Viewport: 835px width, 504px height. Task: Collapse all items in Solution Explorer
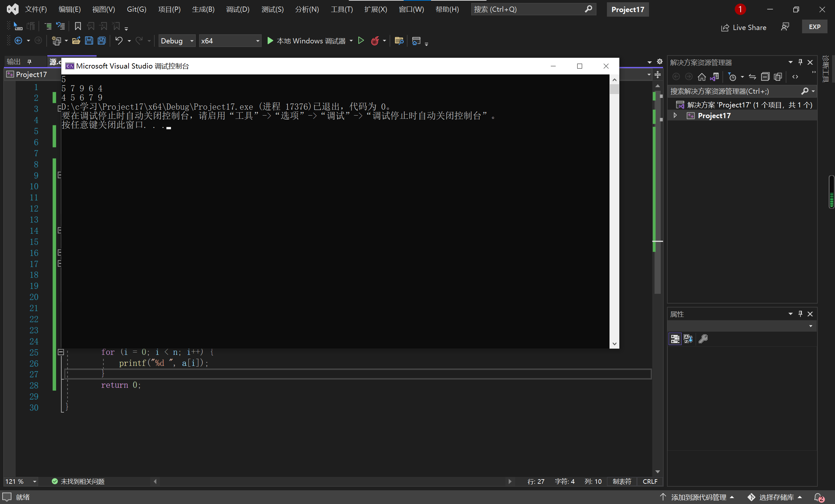pos(765,77)
